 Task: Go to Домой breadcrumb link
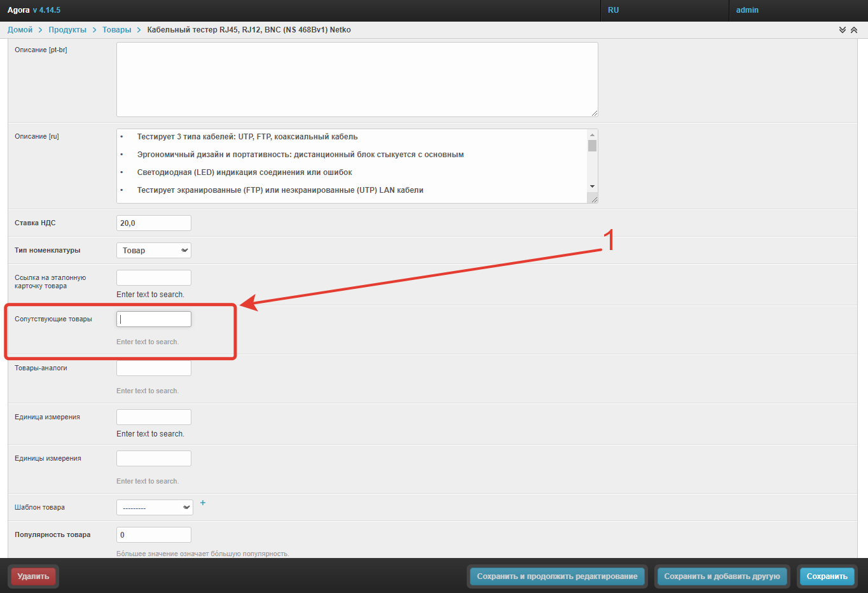click(x=20, y=30)
